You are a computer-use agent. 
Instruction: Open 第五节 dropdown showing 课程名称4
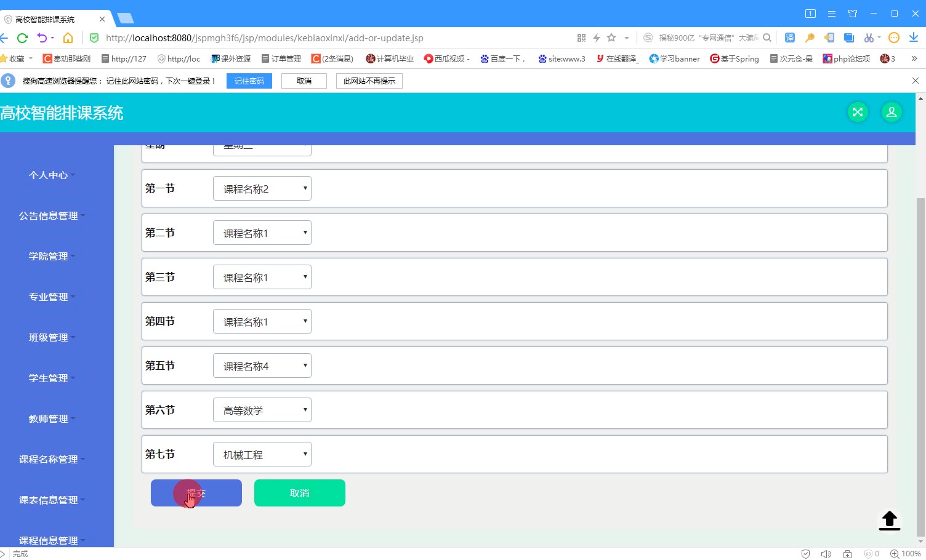pos(262,366)
